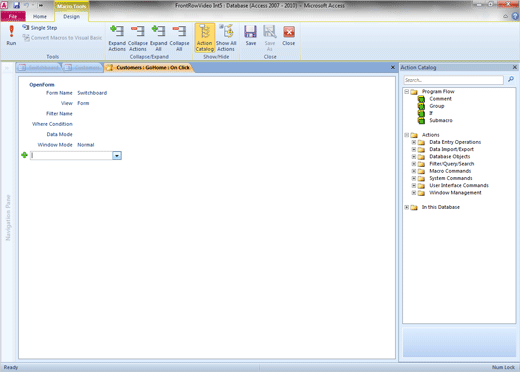The height and width of the screenshot is (372, 520).
Task: Click the green plus add action icon
Action: (24, 155)
